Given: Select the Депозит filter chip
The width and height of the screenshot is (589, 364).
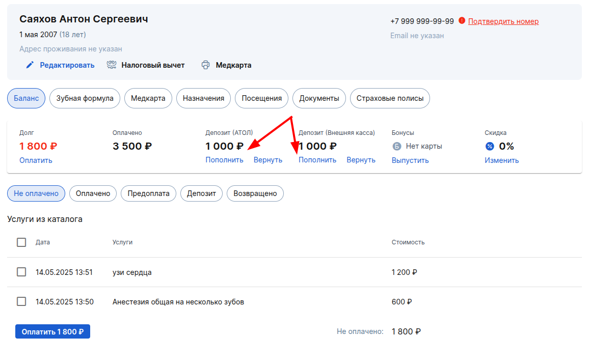Looking at the screenshot, I should [201, 193].
